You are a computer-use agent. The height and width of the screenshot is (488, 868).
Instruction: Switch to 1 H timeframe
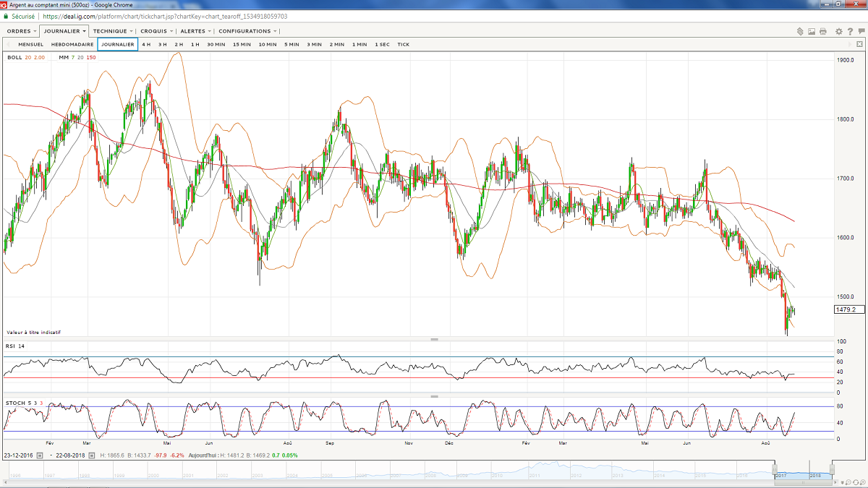195,44
